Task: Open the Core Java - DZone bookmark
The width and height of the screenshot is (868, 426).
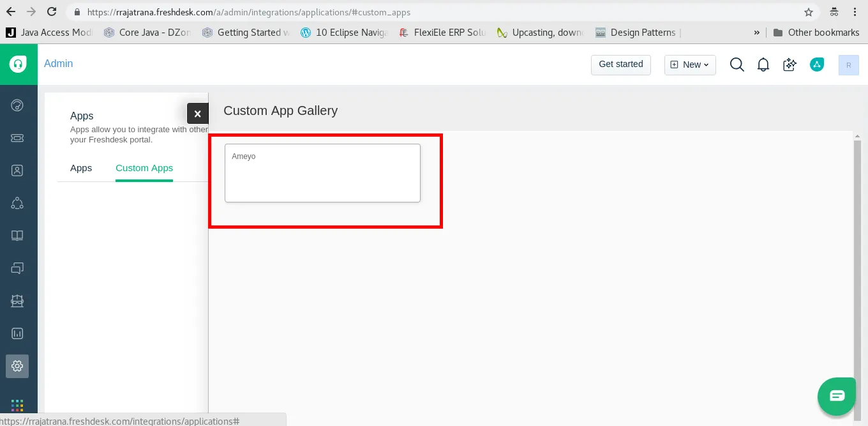Action: point(149,33)
